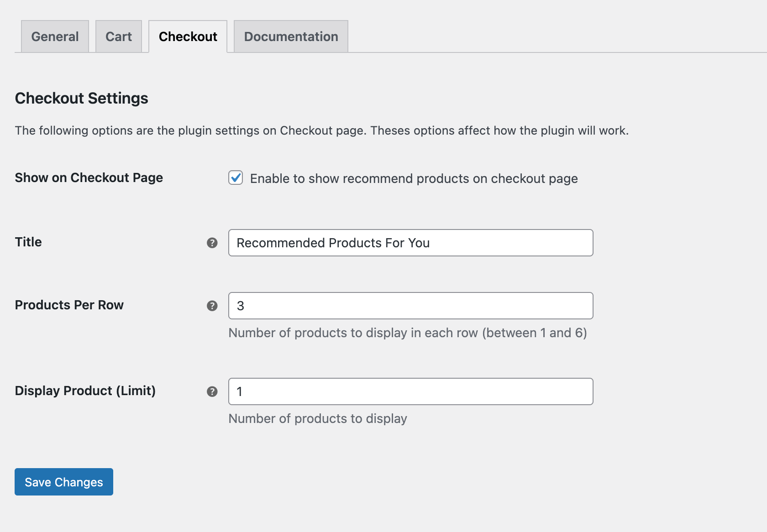This screenshot has height=532, width=767.
Task: Focus the Products Per Row number field
Action: click(410, 306)
